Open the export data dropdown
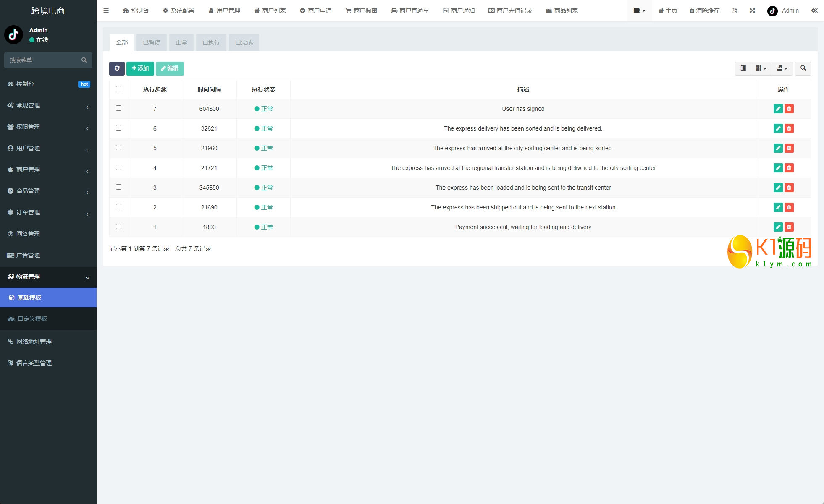This screenshot has width=824, height=504. coord(782,68)
